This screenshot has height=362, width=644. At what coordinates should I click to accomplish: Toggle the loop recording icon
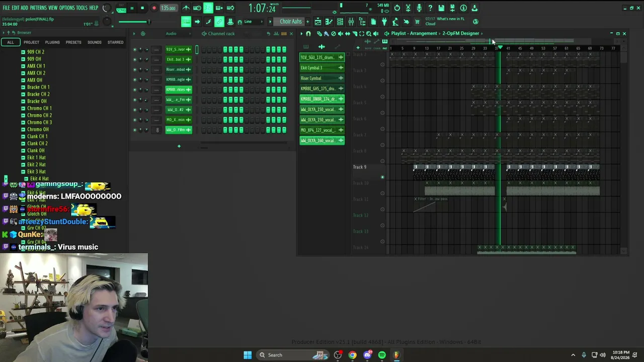(x=230, y=8)
